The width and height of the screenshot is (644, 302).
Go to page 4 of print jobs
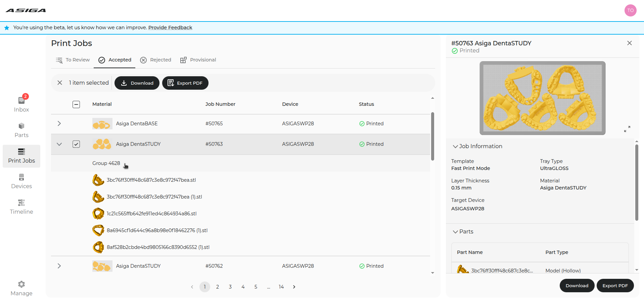point(243,287)
